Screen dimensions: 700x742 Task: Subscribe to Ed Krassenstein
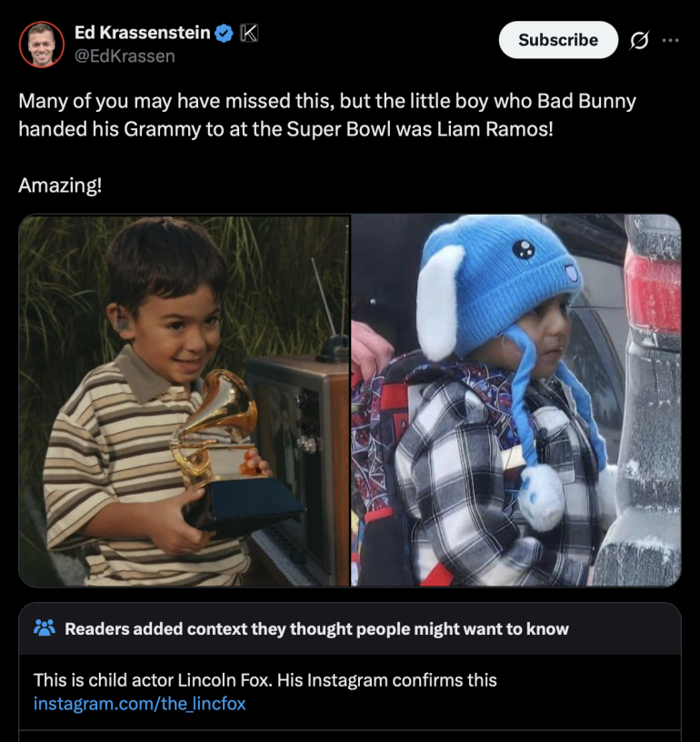coord(558,40)
